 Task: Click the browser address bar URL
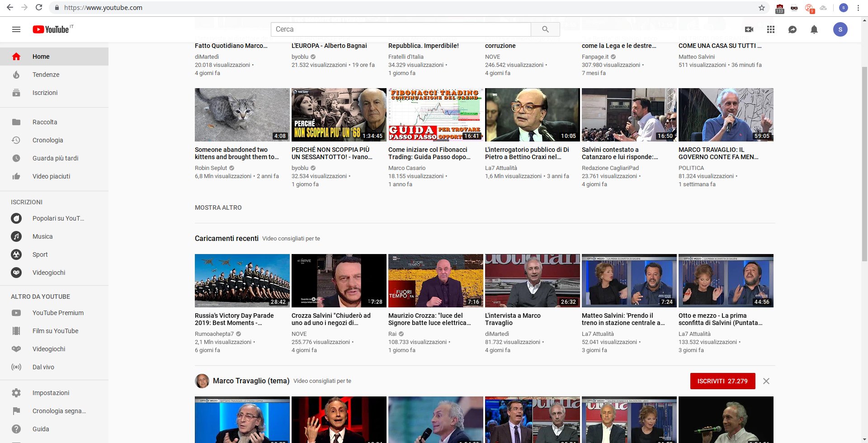[x=103, y=8]
